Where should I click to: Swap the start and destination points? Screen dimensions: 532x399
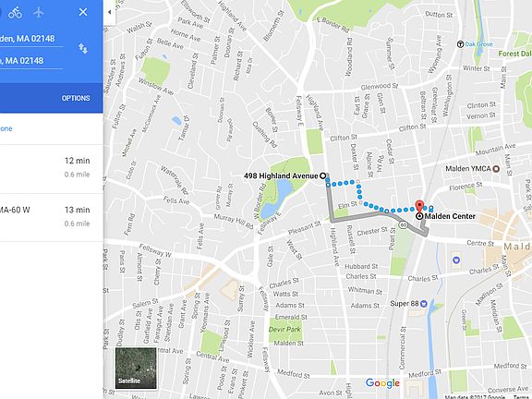[x=83, y=49]
